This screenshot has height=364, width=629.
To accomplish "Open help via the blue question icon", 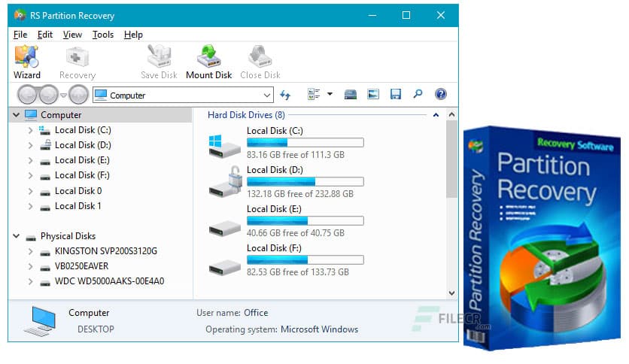I will tap(440, 94).
